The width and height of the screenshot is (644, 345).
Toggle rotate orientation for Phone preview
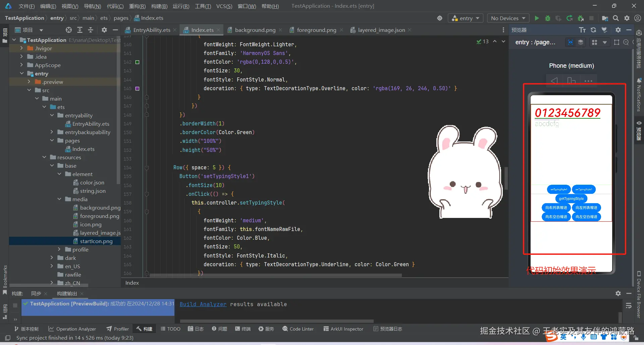571,81
